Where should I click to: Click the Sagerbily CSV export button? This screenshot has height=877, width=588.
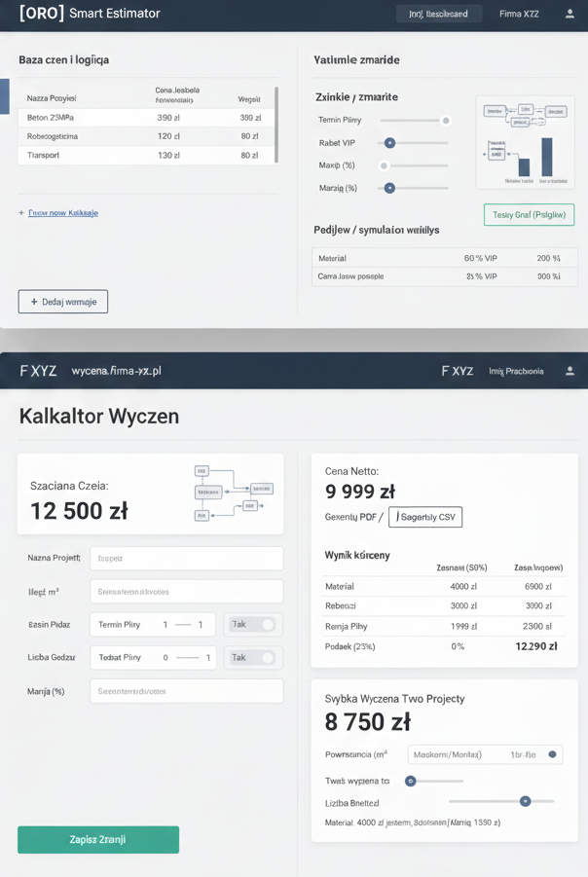click(425, 517)
